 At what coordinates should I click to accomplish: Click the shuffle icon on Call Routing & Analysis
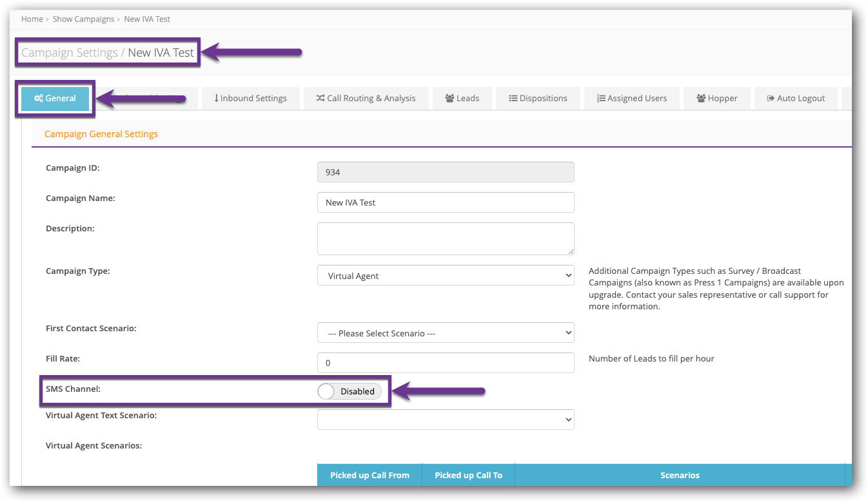[x=321, y=99]
